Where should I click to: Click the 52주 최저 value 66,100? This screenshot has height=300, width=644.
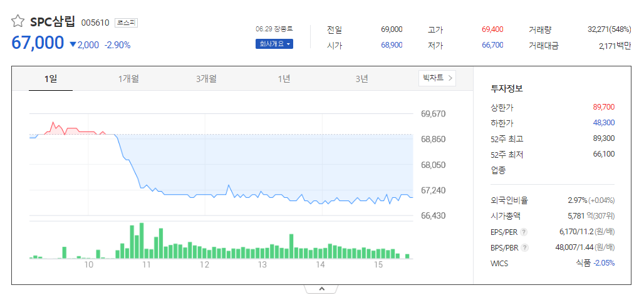[x=604, y=154]
